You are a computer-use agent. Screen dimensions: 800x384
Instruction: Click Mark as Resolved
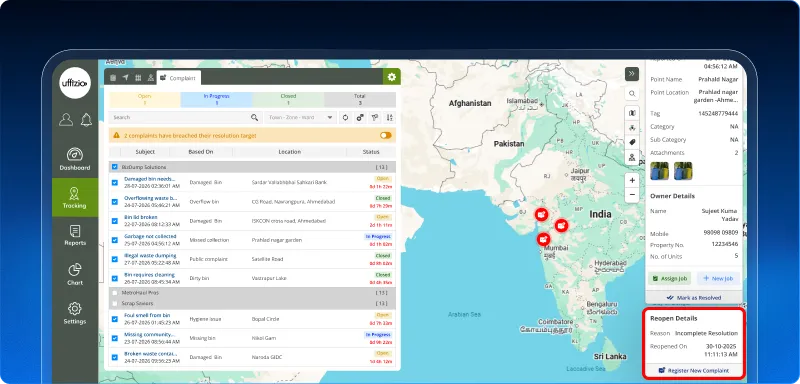(x=693, y=298)
